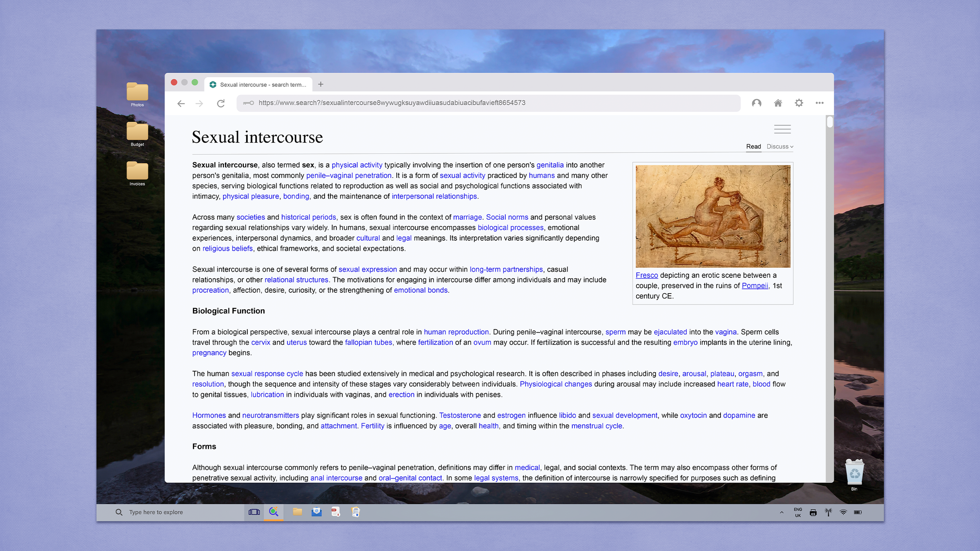Viewport: 980px width, 551px height.
Task: Click the fresco thumbnail image
Action: 713,216
